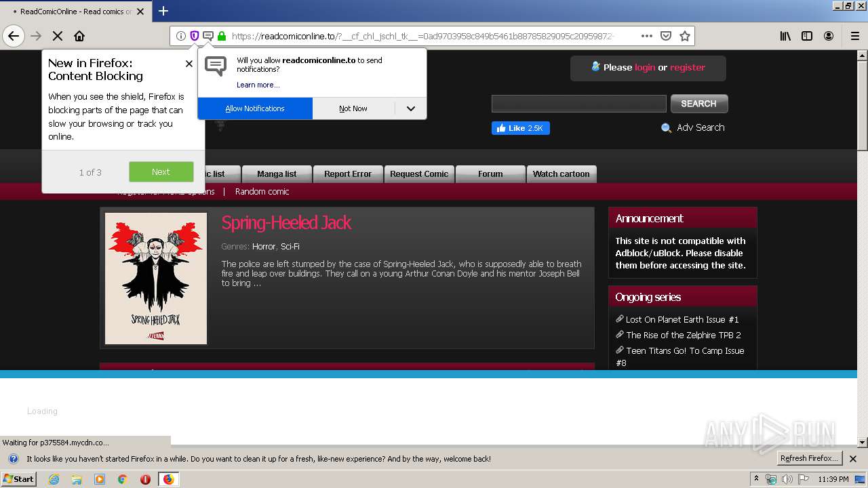The width and height of the screenshot is (868, 488).
Task: Open Sci-Fi genre link
Action: coord(290,247)
